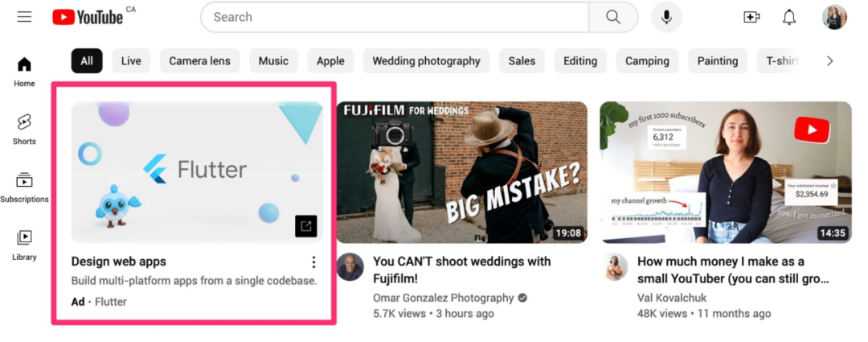Image resolution: width=868 pixels, height=342 pixels.
Task: Select the All filter chip
Action: 87,61
